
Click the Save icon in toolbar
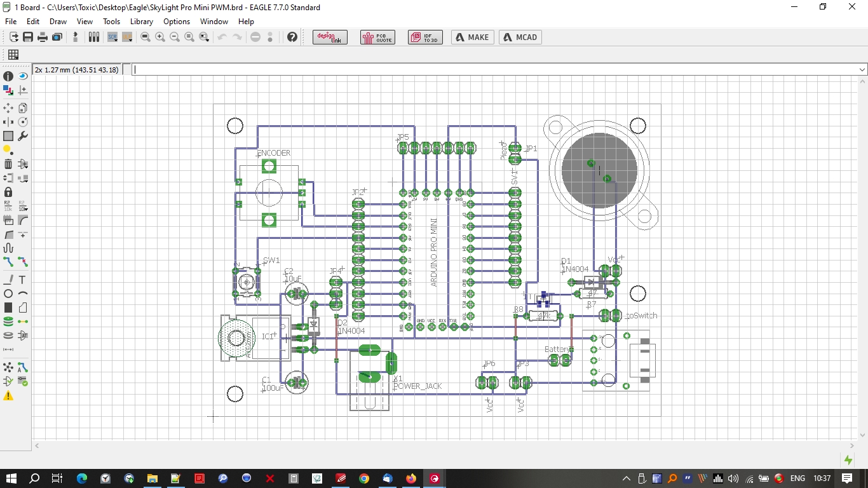pyautogui.click(x=28, y=37)
